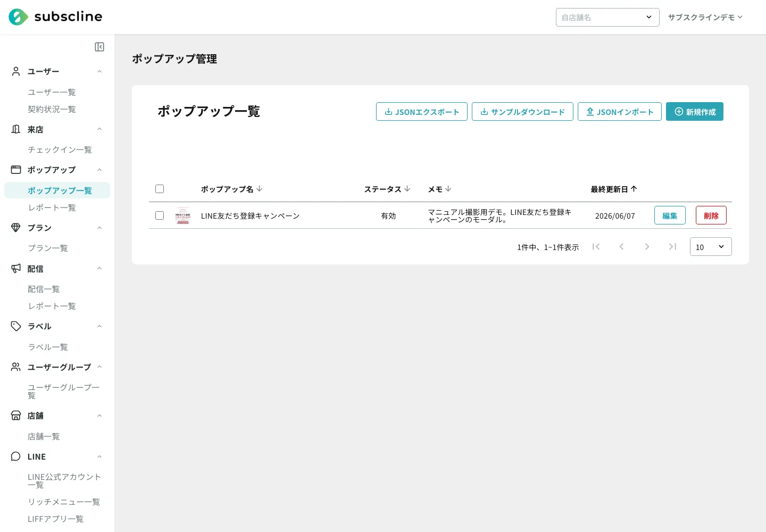
Task: Sort by 最終更新日 column arrow
Action: click(x=634, y=189)
